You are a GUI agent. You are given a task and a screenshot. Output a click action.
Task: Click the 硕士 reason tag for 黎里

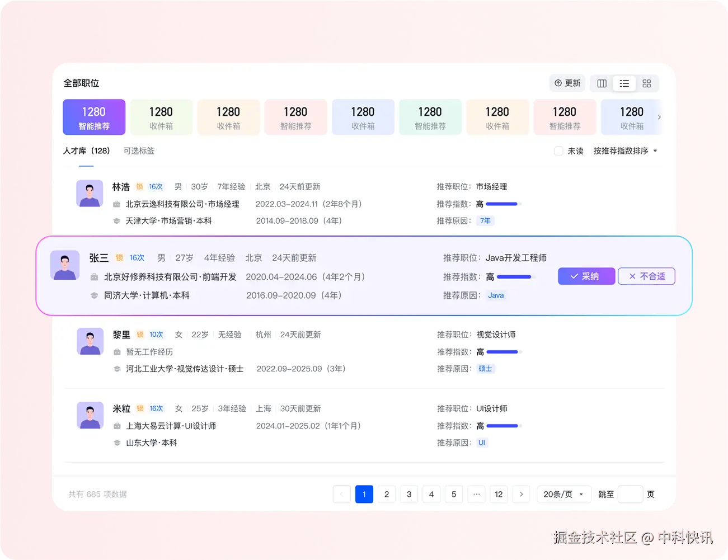click(485, 369)
